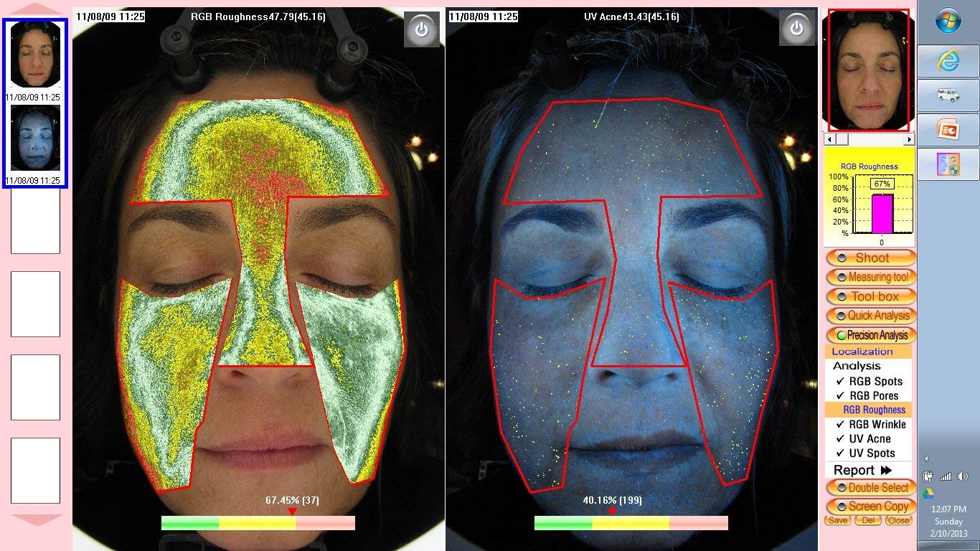Screen dimensions: 980x551
Task: Click the Save button
Action: [837, 521]
